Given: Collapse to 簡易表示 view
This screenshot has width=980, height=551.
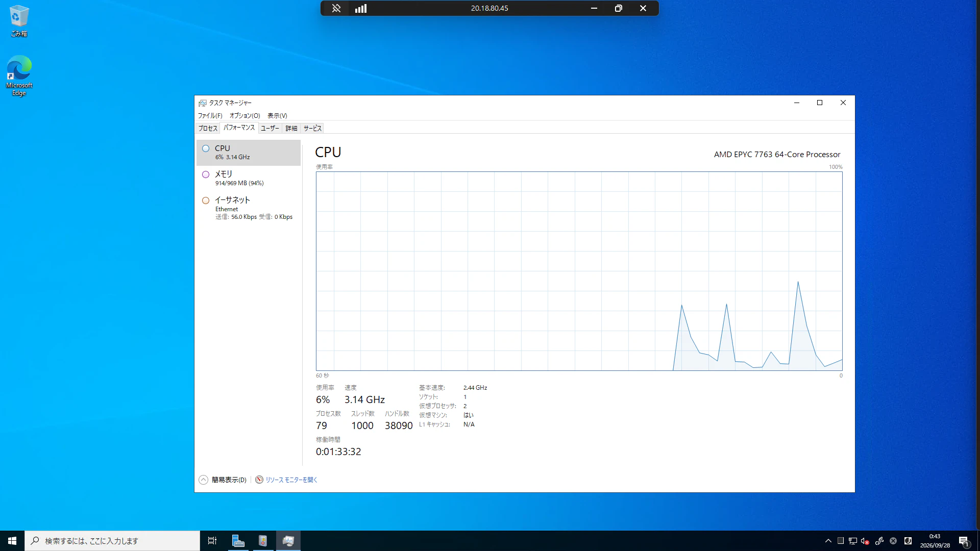Looking at the screenshot, I should 223,480.
